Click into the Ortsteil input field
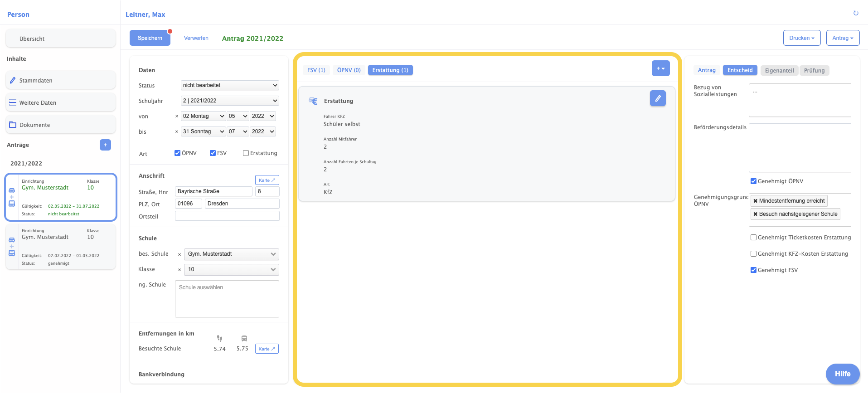 [x=227, y=216]
